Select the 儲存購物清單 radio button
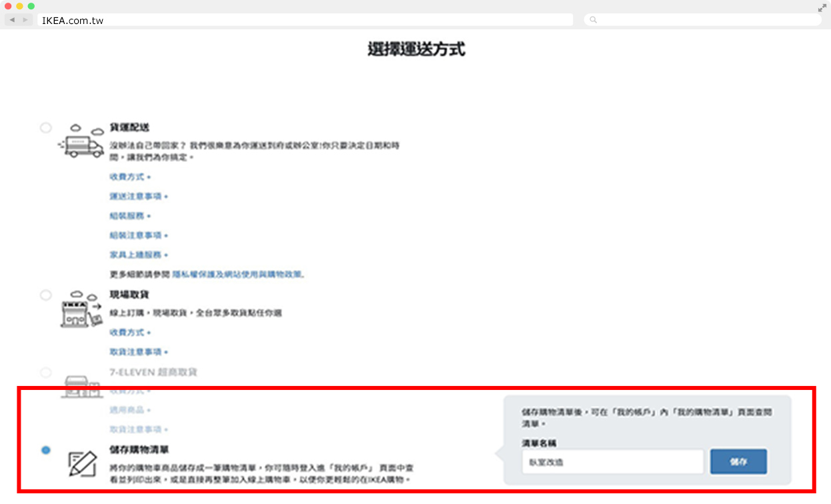Viewport: 831px width, 504px height. 45,450
